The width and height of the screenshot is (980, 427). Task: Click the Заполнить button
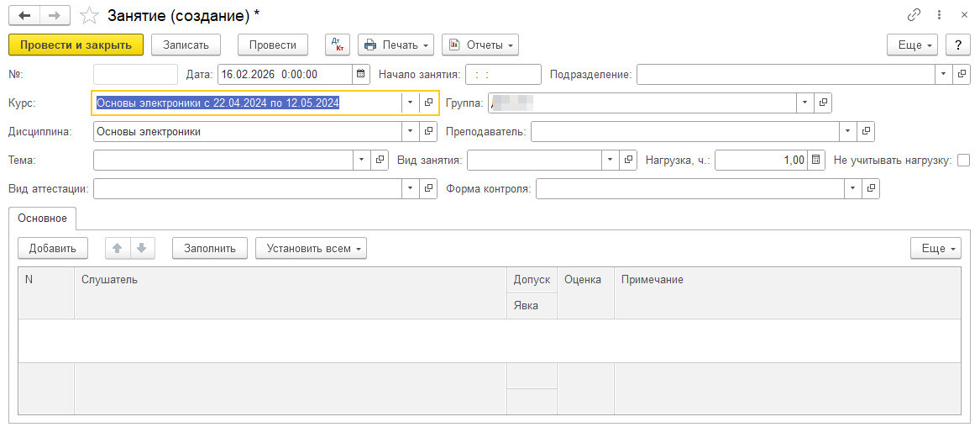pyautogui.click(x=210, y=248)
